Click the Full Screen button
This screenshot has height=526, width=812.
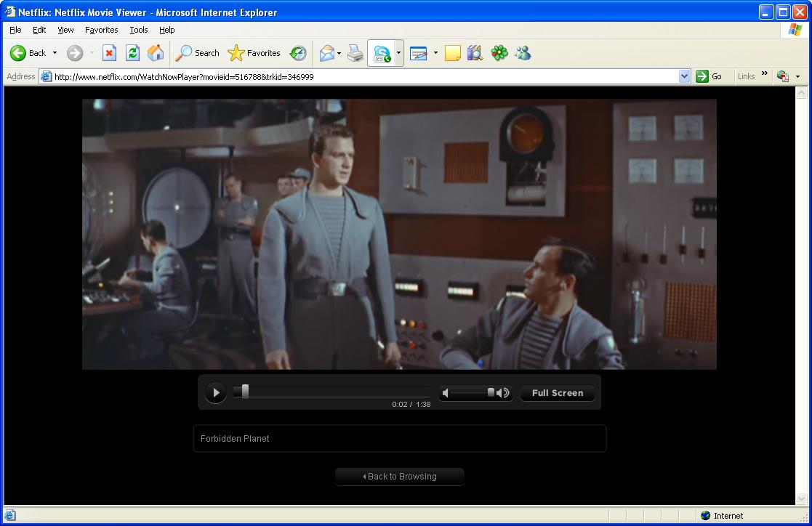coord(558,393)
